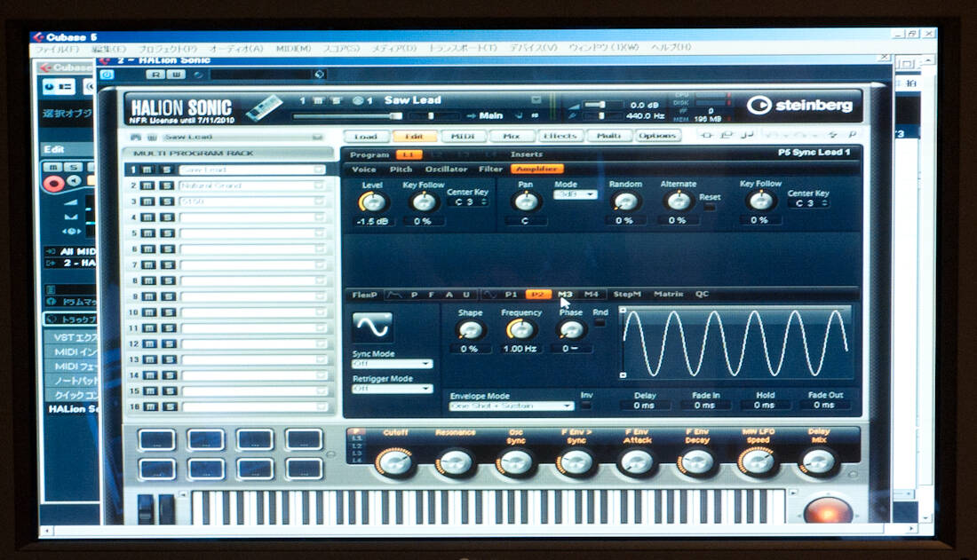Mute slot 2 Natural Grand
The image size is (977, 560).
tap(147, 185)
